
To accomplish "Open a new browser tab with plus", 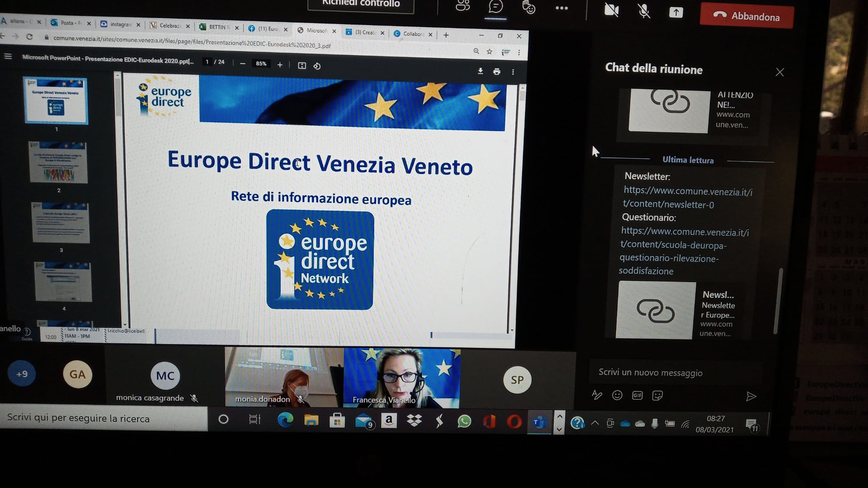I will 446,35.
